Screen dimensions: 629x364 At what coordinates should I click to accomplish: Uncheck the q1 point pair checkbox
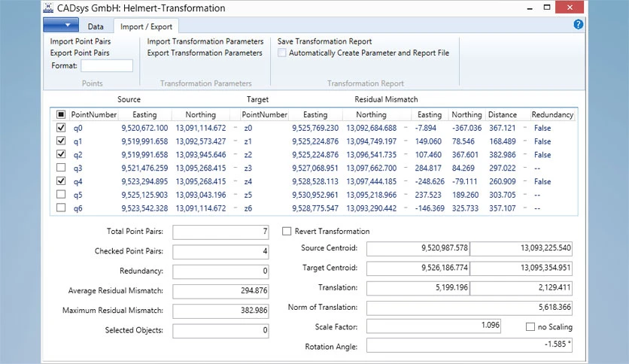pyautogui.click(x=61, y=141)
